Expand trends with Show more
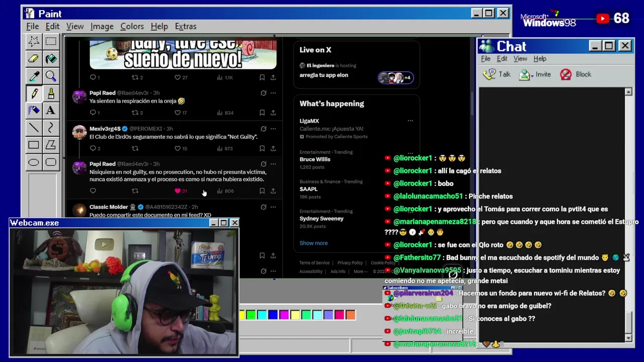This screenshot has width=644, height=362. click(313, 243)
